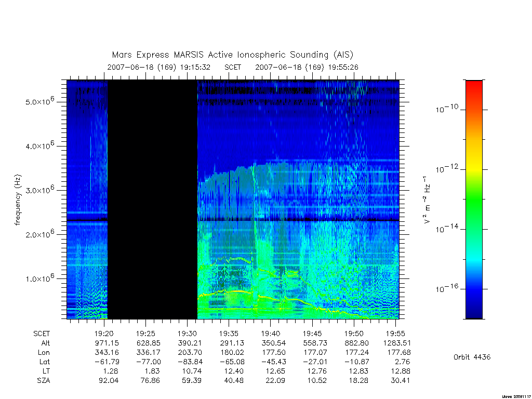Click the black data gap region
Screen dimensions: 532x399
point(152,199)
